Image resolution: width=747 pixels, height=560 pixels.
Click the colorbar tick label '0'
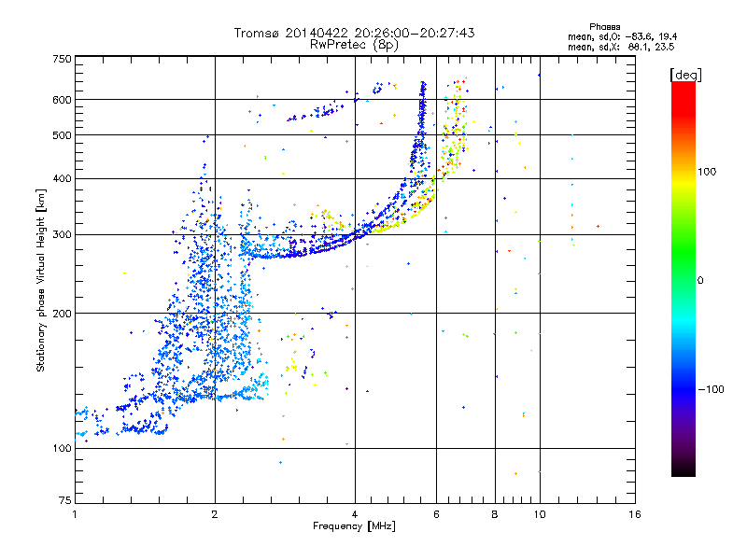tap(700, 280)
